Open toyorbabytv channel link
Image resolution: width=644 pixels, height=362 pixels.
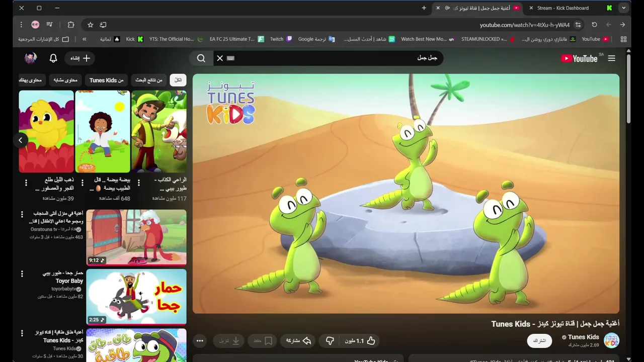point(66,289)
